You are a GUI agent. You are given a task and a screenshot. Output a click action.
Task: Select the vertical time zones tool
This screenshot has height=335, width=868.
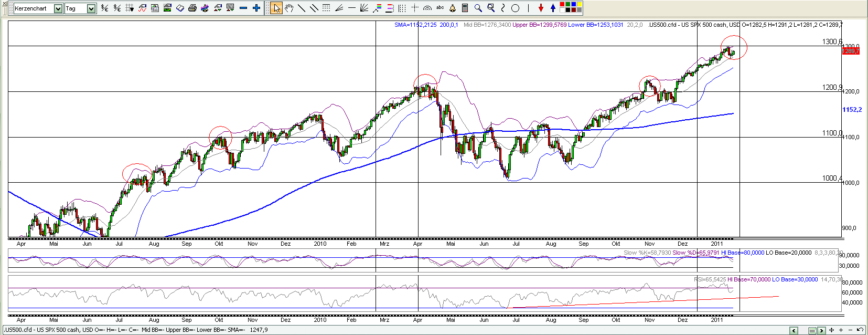tap(402, 8)
